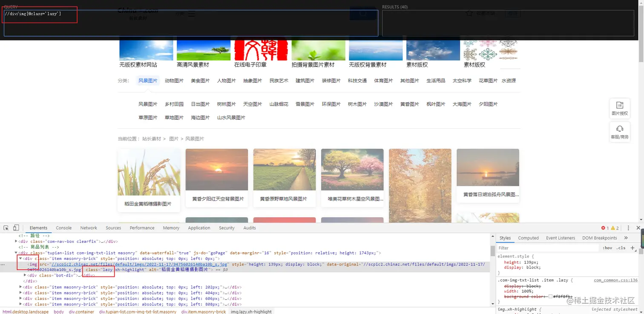
Task: Open the 稻田金黄稻穗摄影图片 rice thumbnail
Action: tap(149, 172)
